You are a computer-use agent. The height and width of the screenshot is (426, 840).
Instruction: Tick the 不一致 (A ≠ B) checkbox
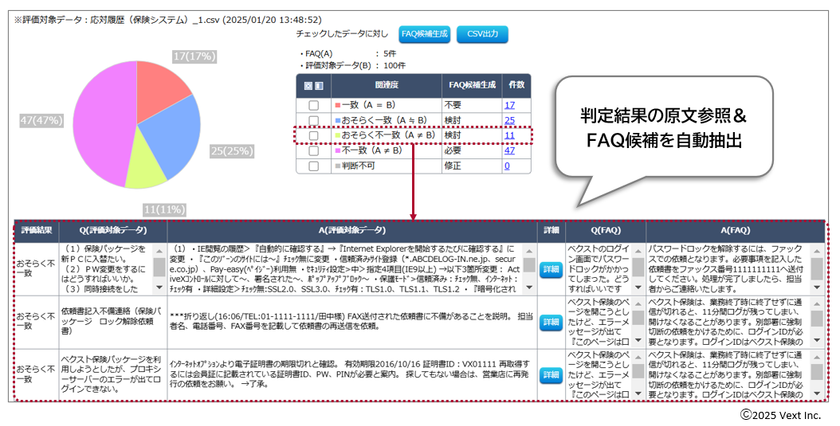(x=313, y=151)
